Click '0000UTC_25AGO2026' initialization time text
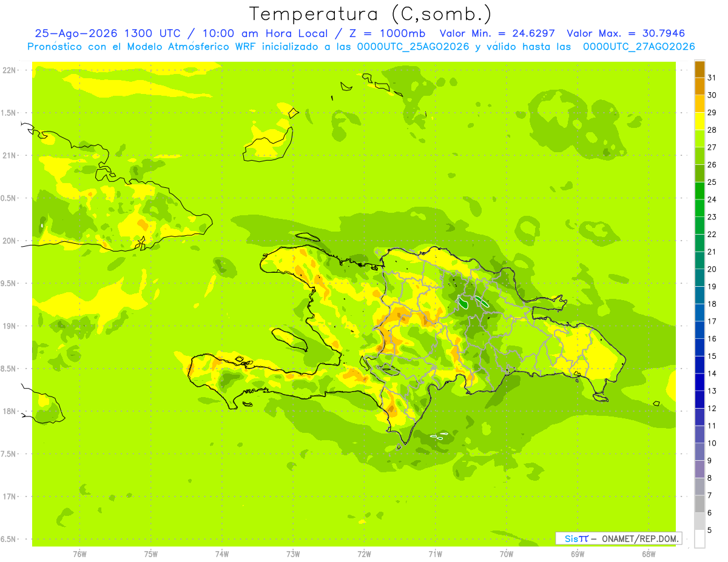The width and height of the screenshot is (728, 562). (414, 47)
